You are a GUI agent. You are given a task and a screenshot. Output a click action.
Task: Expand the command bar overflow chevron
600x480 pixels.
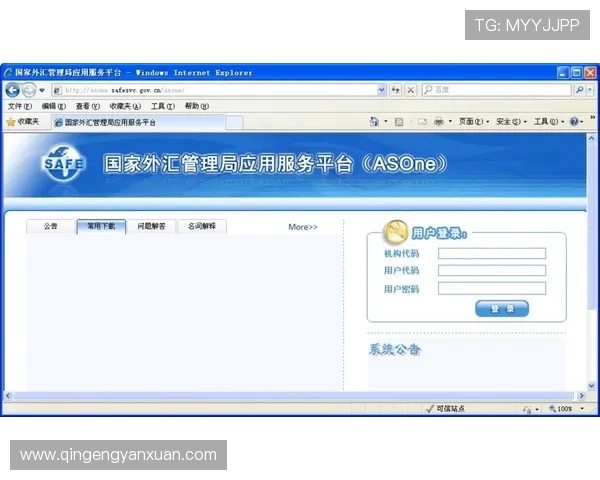pos(592,118)
